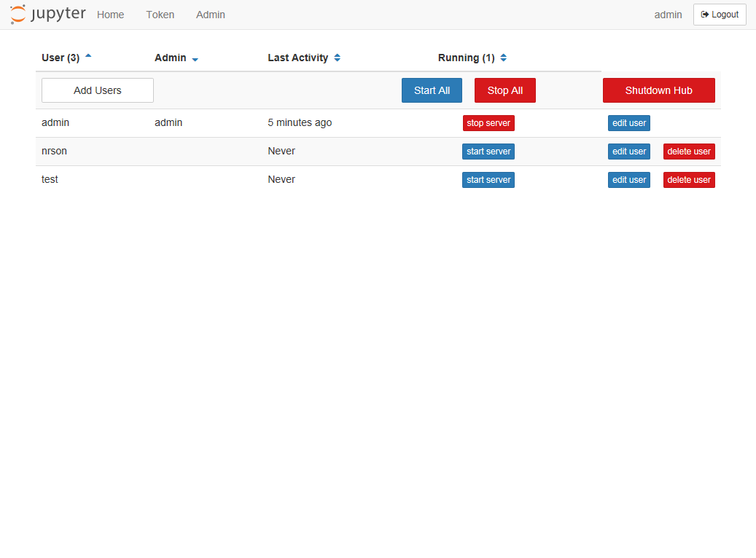Delete user test

[x=689, y=180]
